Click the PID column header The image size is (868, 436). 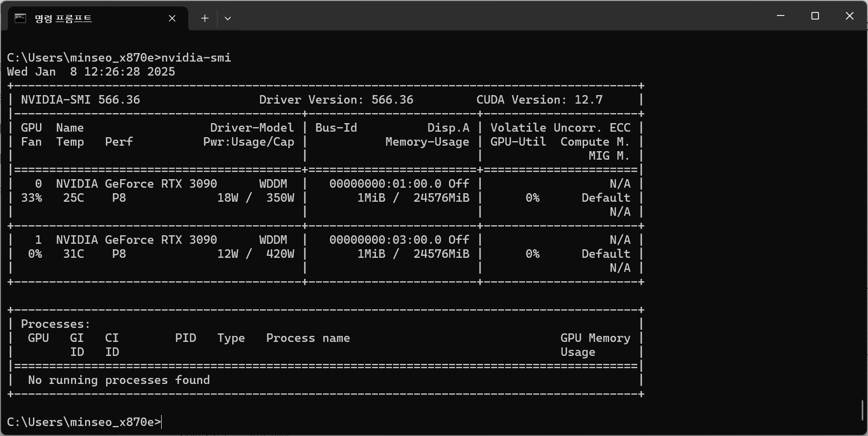(186, 338)
